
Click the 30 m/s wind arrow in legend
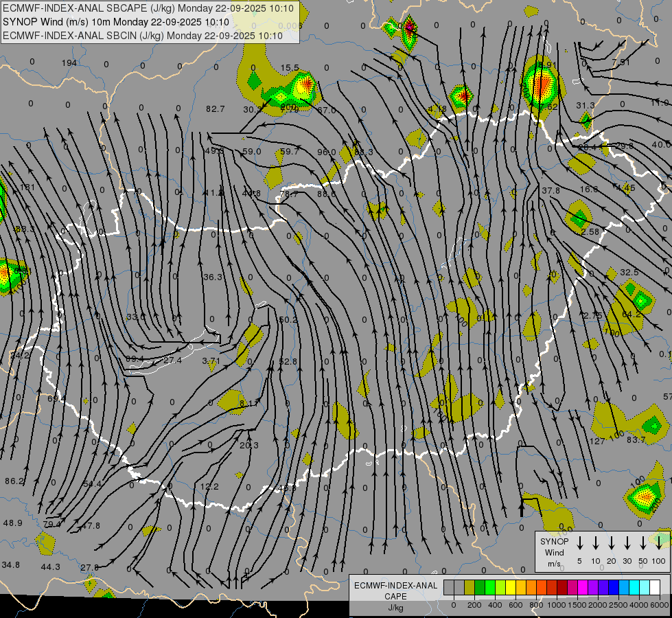tap(627, 543)
